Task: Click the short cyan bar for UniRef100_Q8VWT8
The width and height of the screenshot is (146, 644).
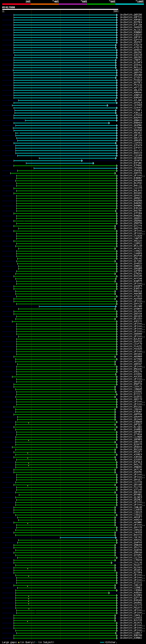Action: (48, 161)
